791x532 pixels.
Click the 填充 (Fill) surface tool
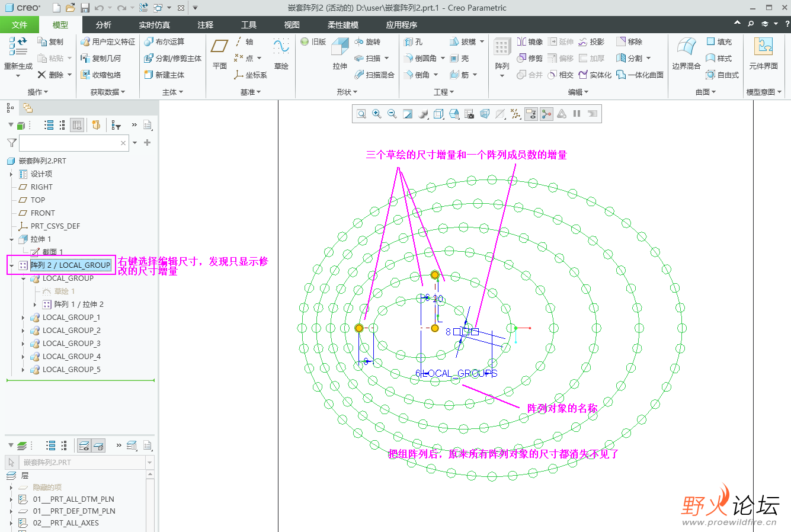(x=718, y=42)
